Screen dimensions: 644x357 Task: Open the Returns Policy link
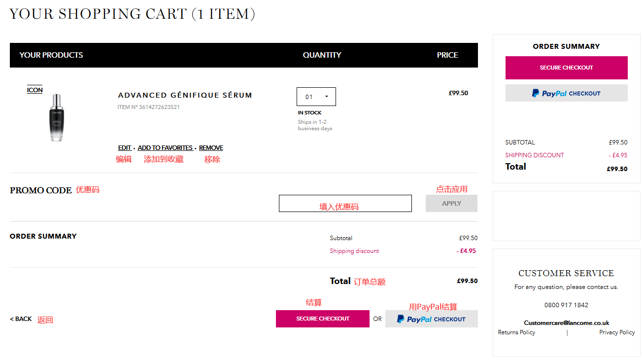[x=516, y=332]
